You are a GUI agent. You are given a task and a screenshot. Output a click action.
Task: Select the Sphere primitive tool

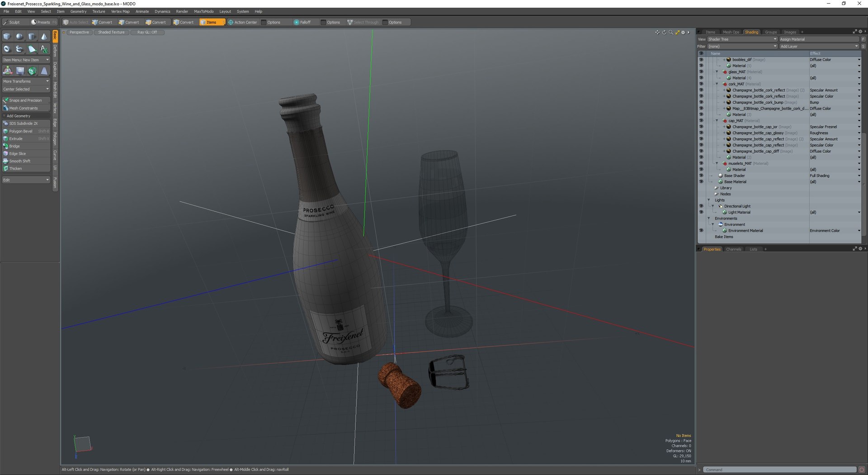click(x=19, y=37)
